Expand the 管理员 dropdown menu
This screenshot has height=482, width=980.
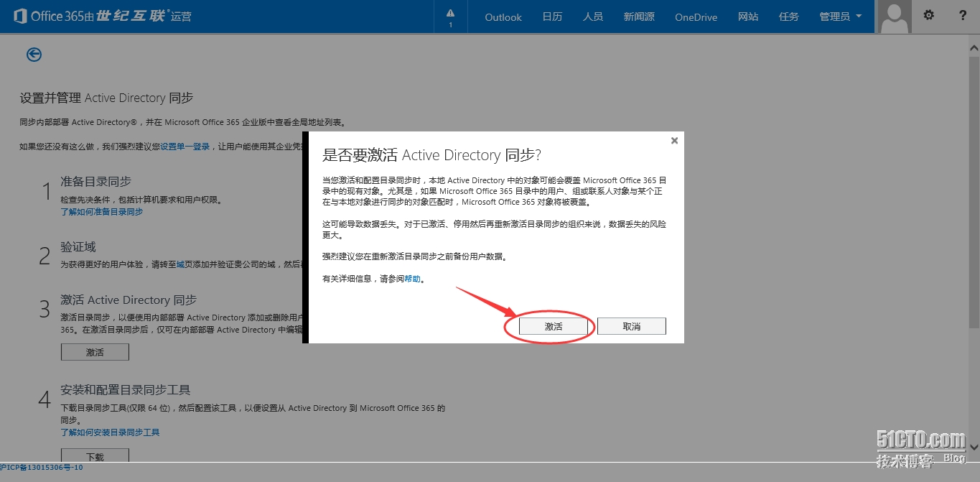coord(840,17)
